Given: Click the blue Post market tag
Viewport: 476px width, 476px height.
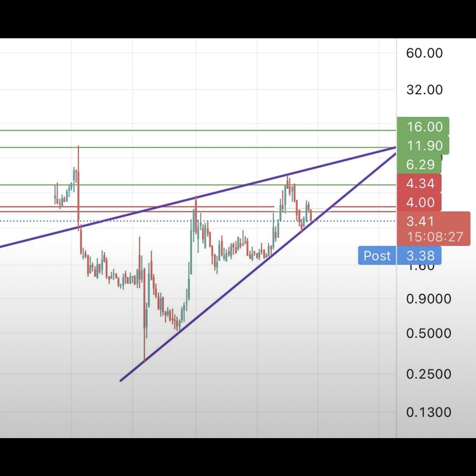Looking at the screenshot, I should tap(377, 256).
